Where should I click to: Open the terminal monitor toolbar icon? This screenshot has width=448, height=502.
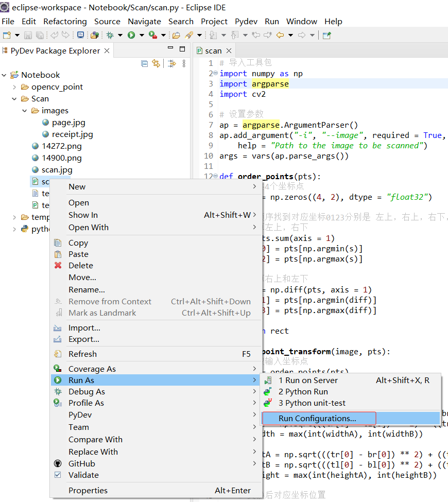pyautogui.click(x=80, y=35)
